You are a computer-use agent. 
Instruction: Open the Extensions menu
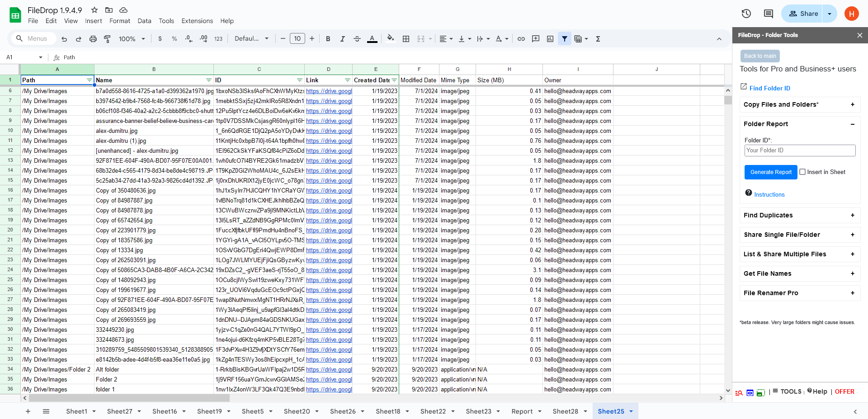pyautogui.click(x=197, y=21)
